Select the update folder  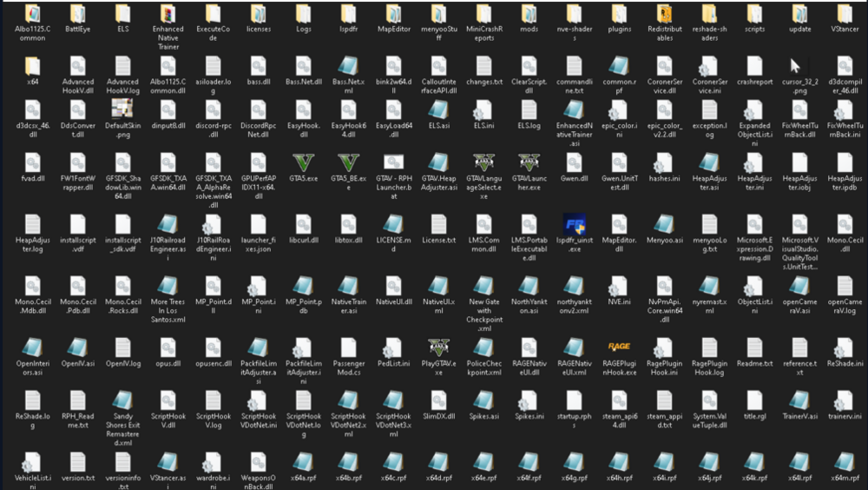point(799,14)
